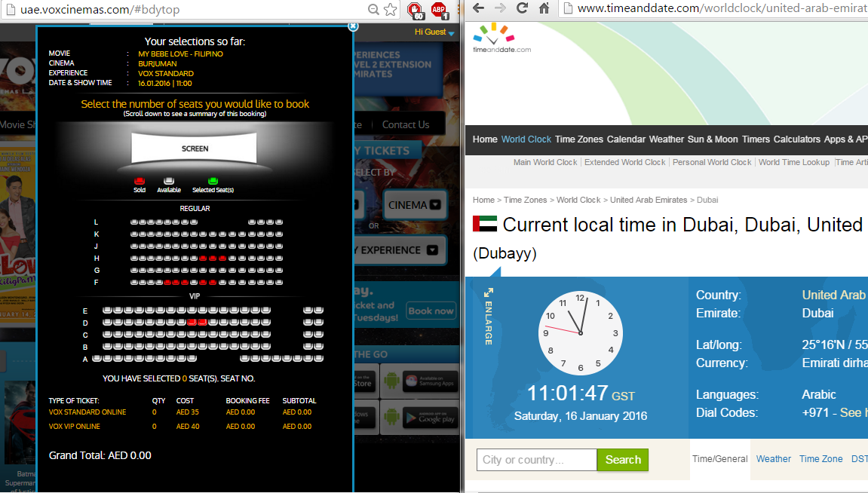The height and width of the screenshot is (493, 868).
Task: Click the search magnifier icon in address bar
Action: pyautogui.click(x=373, y=9)
